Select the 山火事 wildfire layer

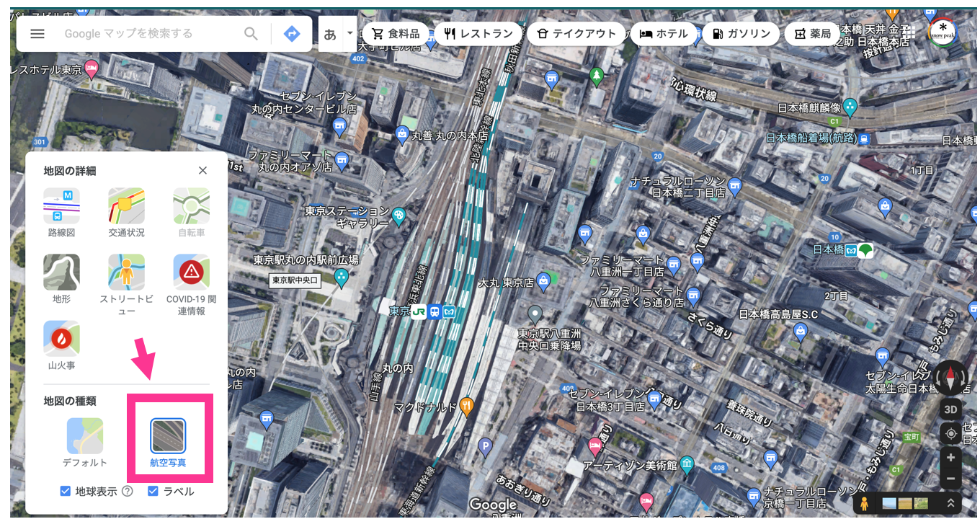(62, 339)
